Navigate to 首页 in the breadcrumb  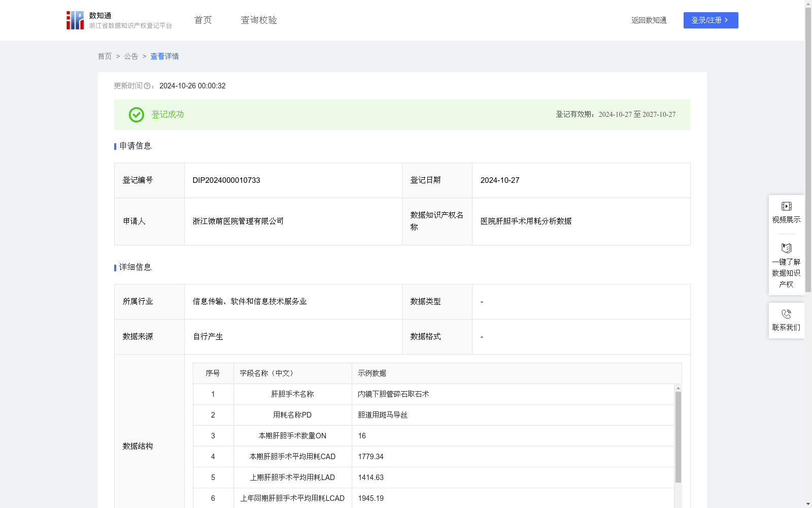pos(105,56)
